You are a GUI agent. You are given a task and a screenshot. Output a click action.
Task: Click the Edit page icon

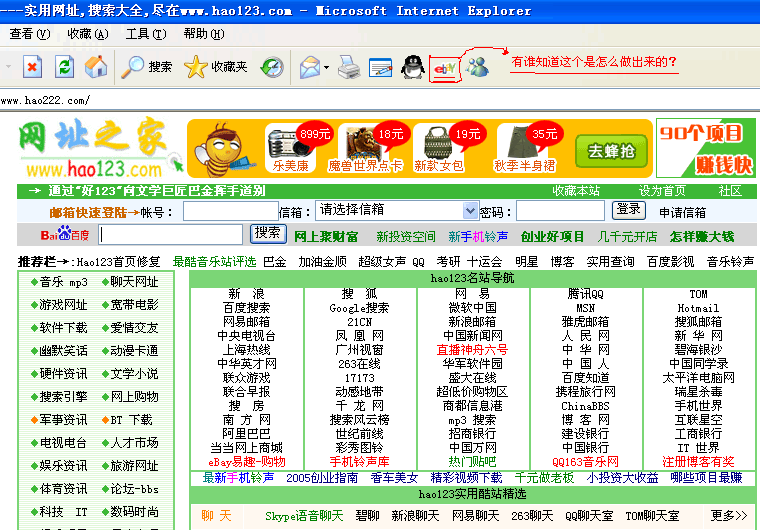coord(380,68)
